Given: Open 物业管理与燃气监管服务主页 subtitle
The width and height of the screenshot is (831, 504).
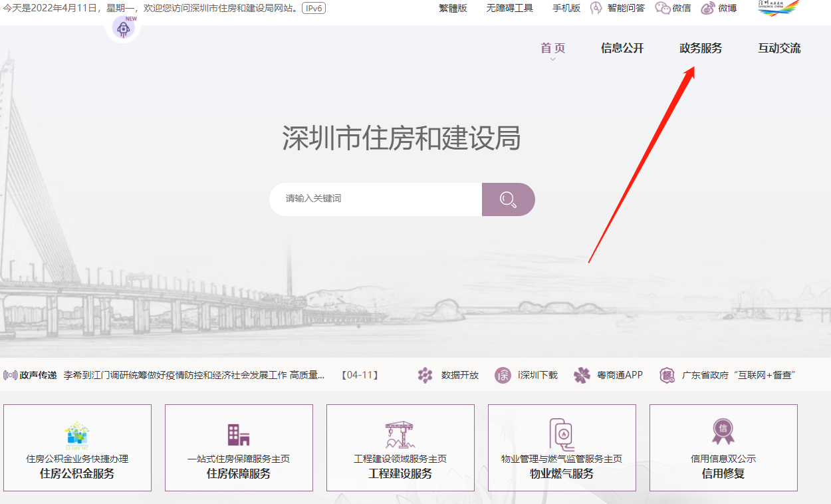Looking at the screenshot, I should pos(562,459).
